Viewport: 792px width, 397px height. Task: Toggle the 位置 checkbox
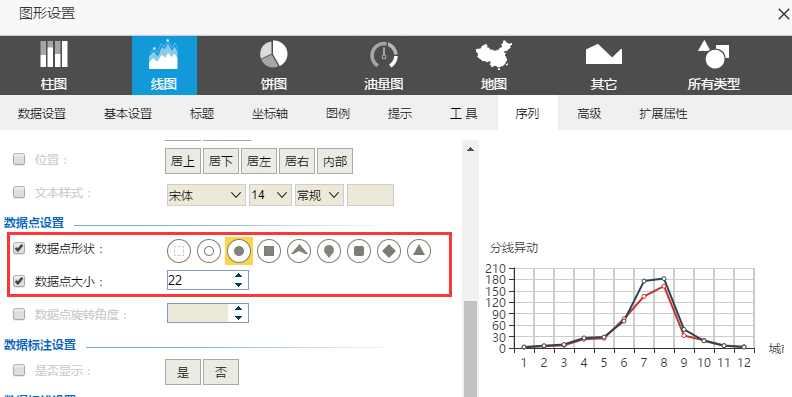19,160
